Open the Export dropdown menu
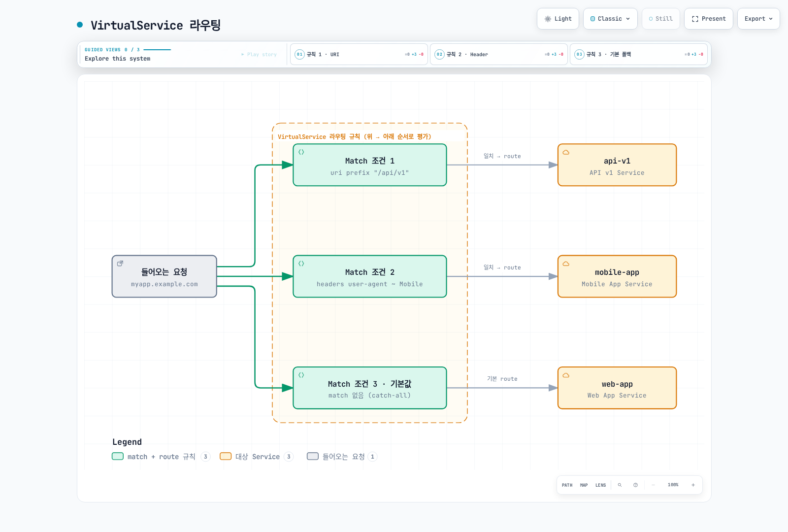Screen dimensions: 788x532 [x=758, y=19]
